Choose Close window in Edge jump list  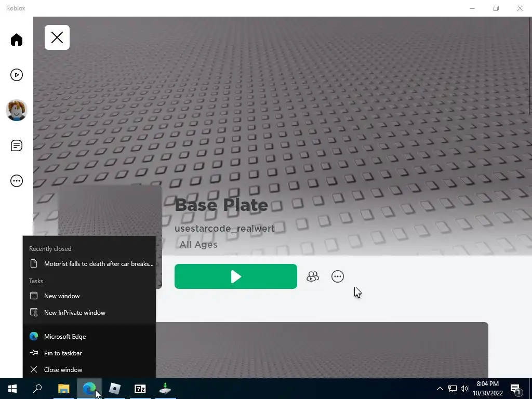point(89,369)
